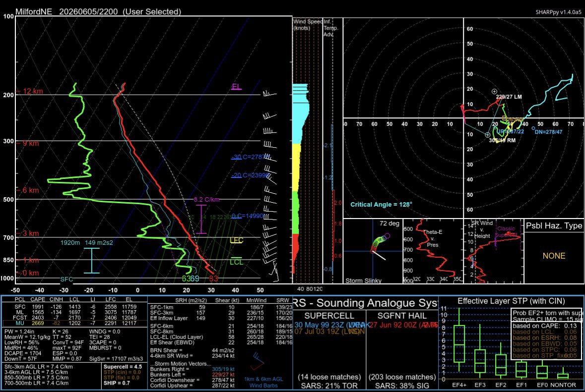Click the -20 C height label on Skew-T
The width and height of the screenshot is (585, 392).
250,175
